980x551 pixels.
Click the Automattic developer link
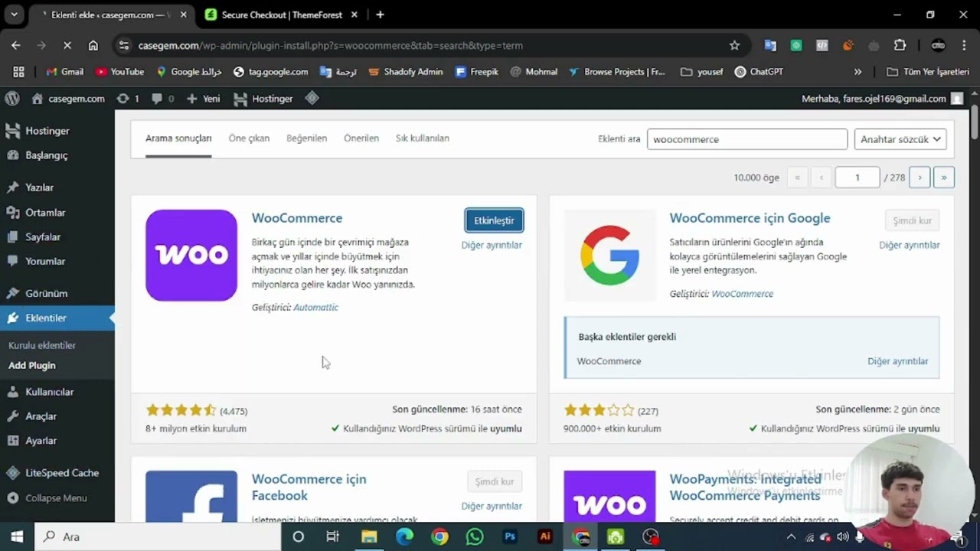(315, 307)
